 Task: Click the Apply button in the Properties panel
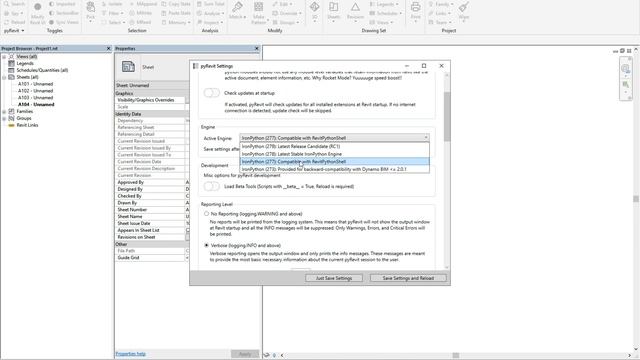pyautogui.click(x=245, y=354)
